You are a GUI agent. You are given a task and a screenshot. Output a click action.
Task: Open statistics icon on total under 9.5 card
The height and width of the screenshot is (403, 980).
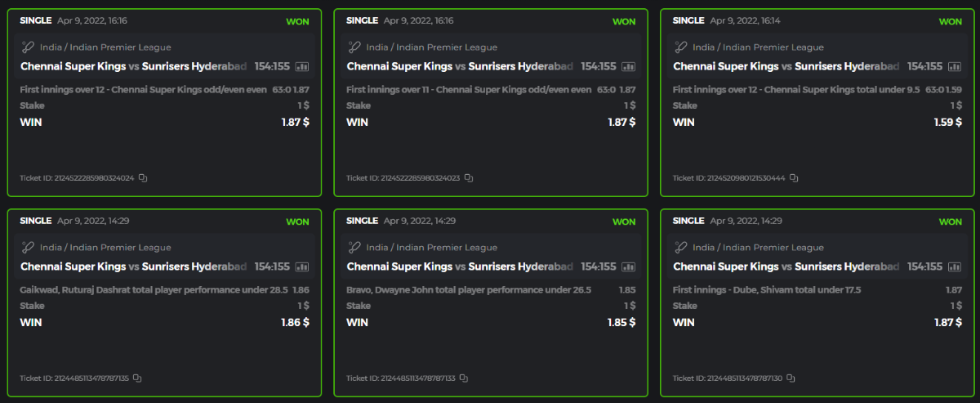(x=955, y=66)
